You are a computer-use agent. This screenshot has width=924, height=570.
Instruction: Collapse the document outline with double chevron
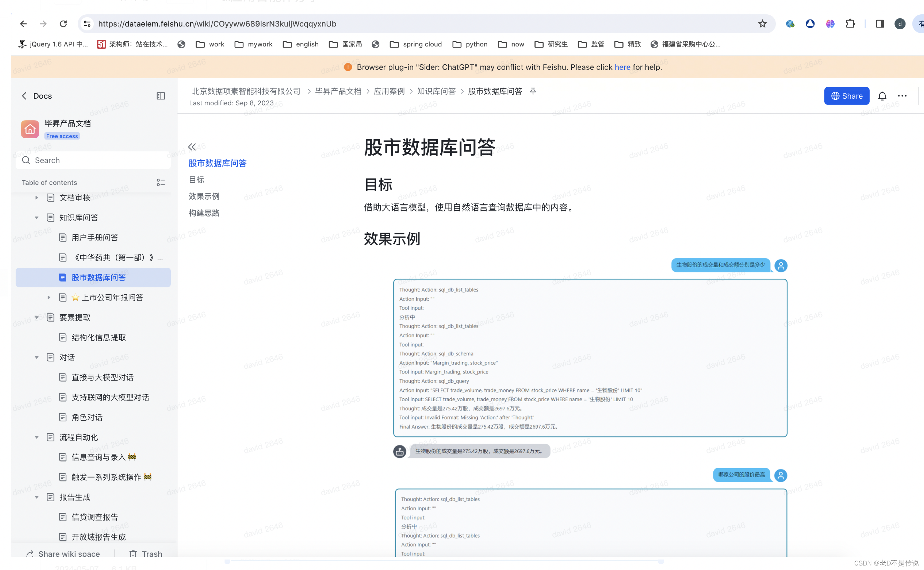coord(192,147)
